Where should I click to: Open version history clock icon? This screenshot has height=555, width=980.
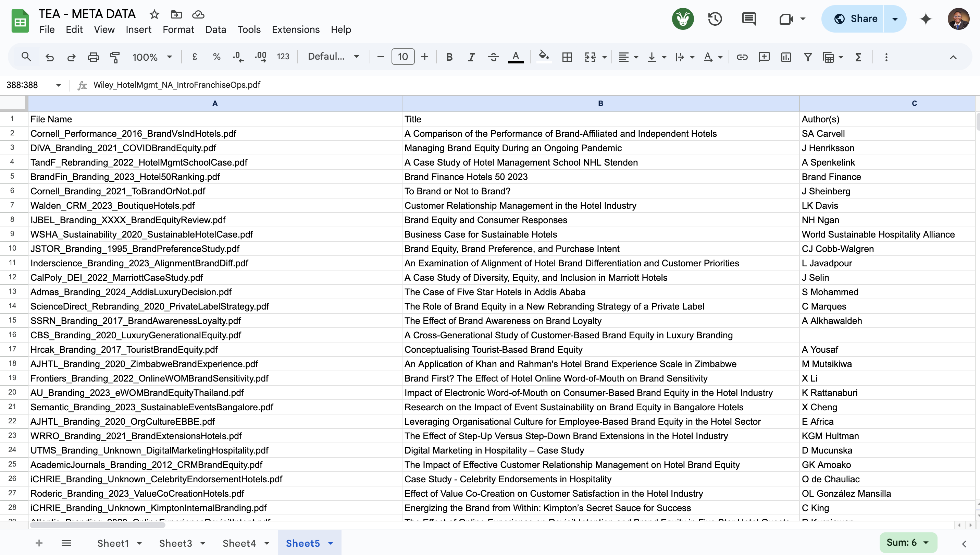(715, 19)
